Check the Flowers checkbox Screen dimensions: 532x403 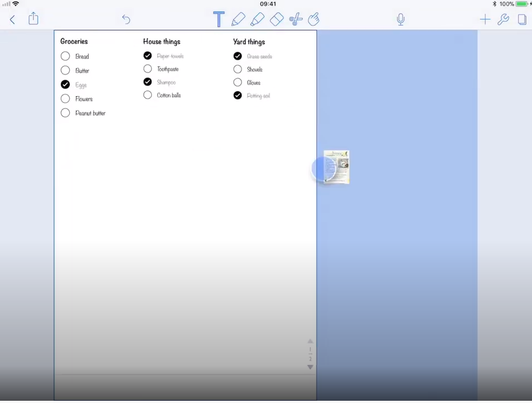tap(65, 98)
